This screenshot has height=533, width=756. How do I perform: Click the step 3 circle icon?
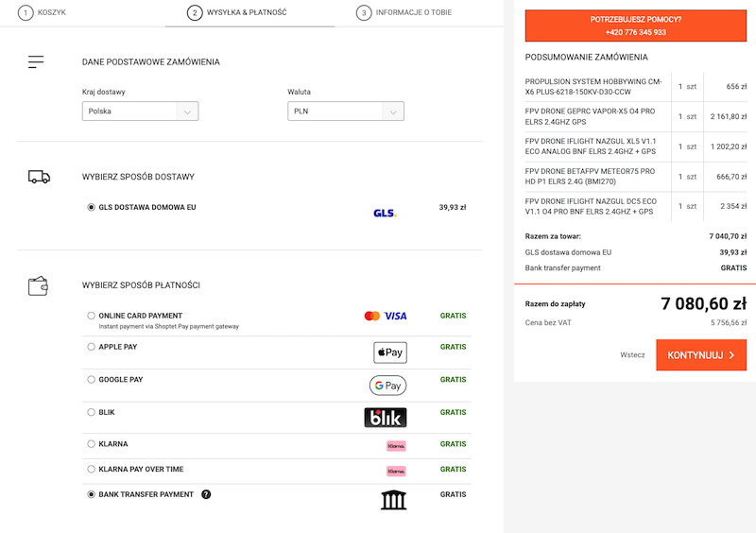[x=364, y=13]
